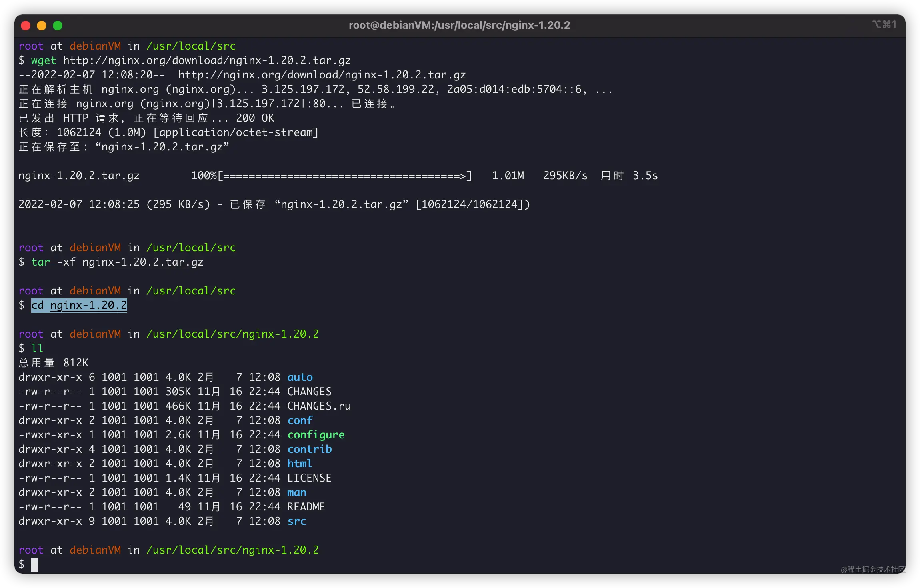The image size is (920, 588).
Task: Click the download URL in wget command line
Action: coord(207,60)
